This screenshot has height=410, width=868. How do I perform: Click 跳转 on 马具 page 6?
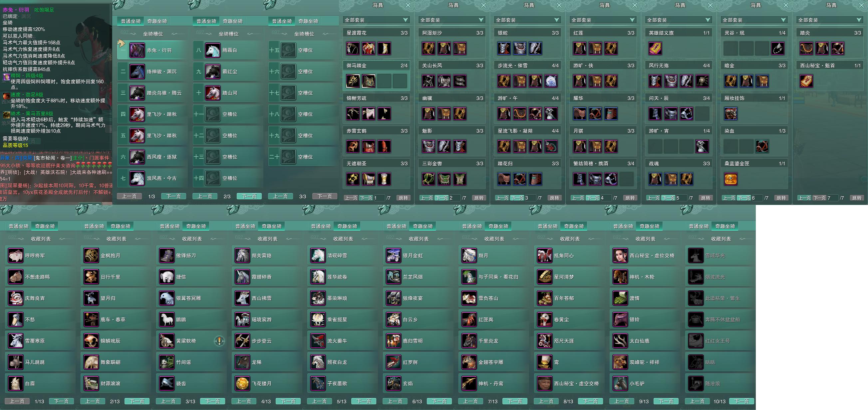pyautogui.click(x=781, y=198)
